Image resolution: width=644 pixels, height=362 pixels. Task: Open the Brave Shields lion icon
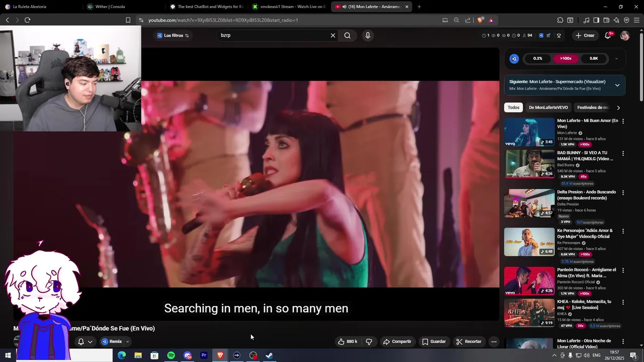point(480,20)
